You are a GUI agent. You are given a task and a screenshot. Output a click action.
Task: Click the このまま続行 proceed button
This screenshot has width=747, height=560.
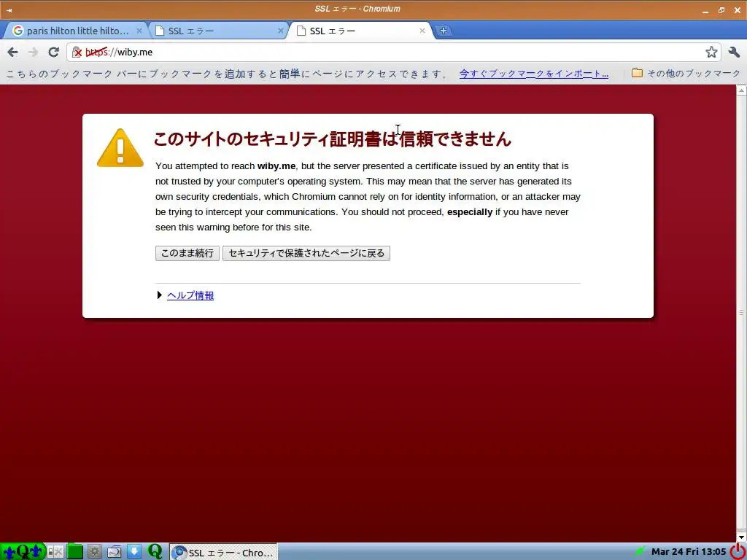(x=187, y=253)
